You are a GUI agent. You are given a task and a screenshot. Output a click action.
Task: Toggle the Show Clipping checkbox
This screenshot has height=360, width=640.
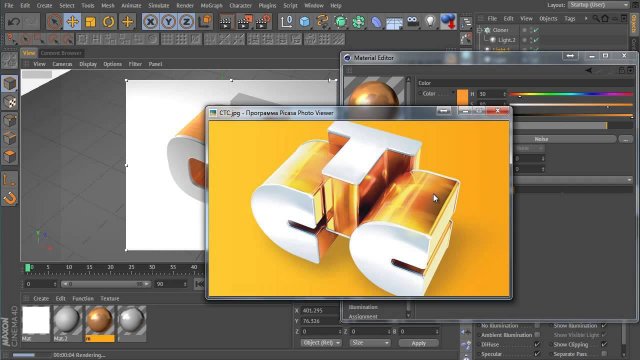pyautogui.click(x=604, y=344)
